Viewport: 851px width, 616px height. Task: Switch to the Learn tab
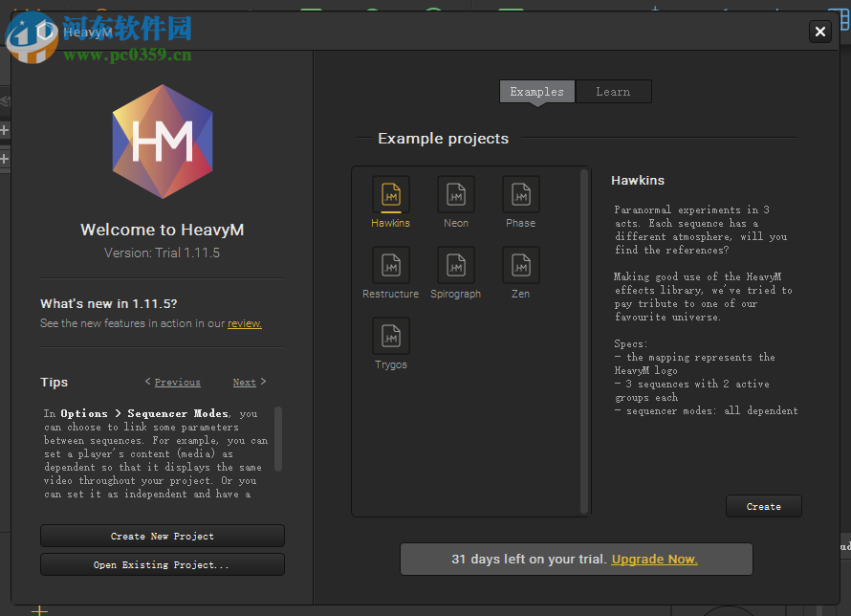coord(613,92)
